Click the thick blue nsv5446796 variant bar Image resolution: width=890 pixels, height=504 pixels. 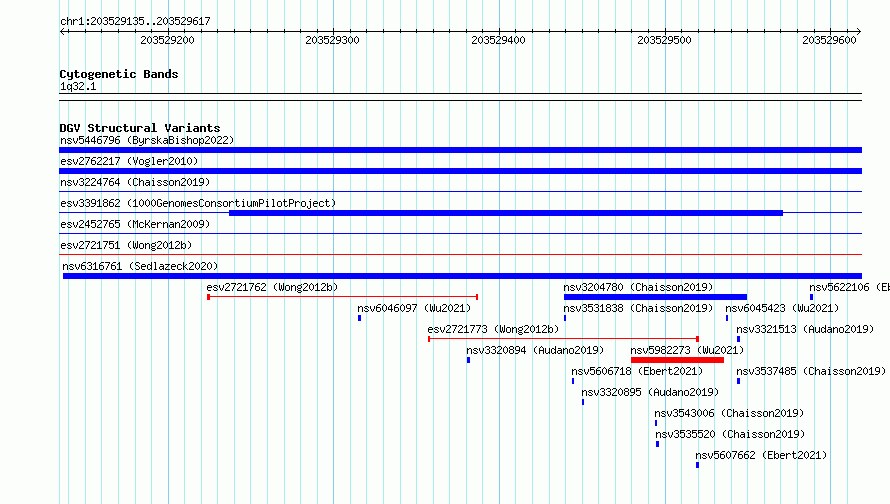(x=460, y=150)
